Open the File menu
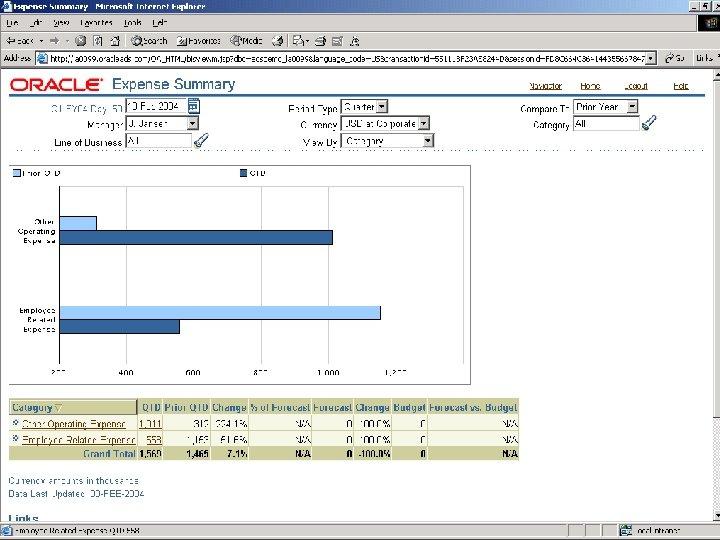Screen dimensions: 720x540 12,22
